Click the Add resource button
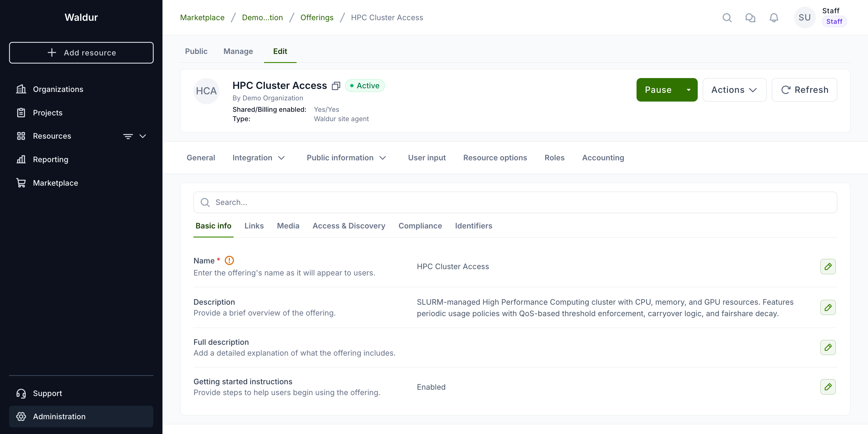Viewport: 868px width, 434px height. pos(81,52)
